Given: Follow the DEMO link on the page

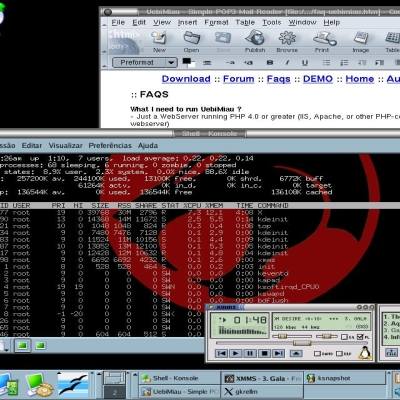Looking at the screenshot, I should click(x=318, y=79).
